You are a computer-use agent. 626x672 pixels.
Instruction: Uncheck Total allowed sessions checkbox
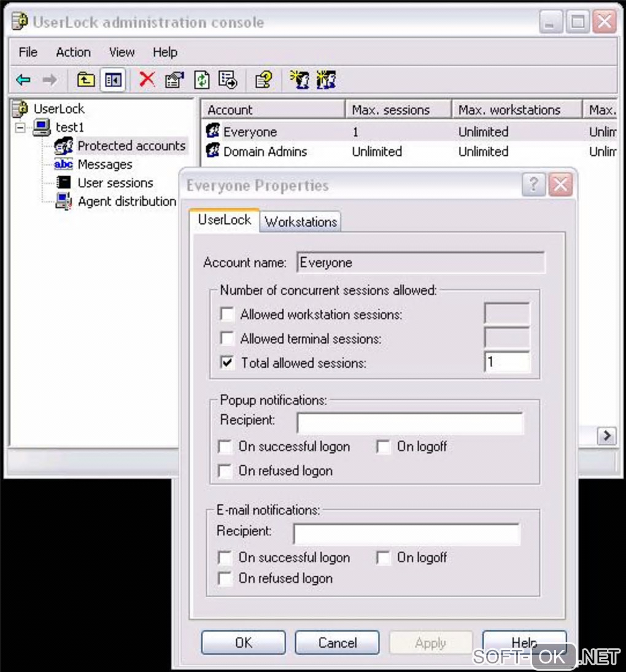[226, 363]
